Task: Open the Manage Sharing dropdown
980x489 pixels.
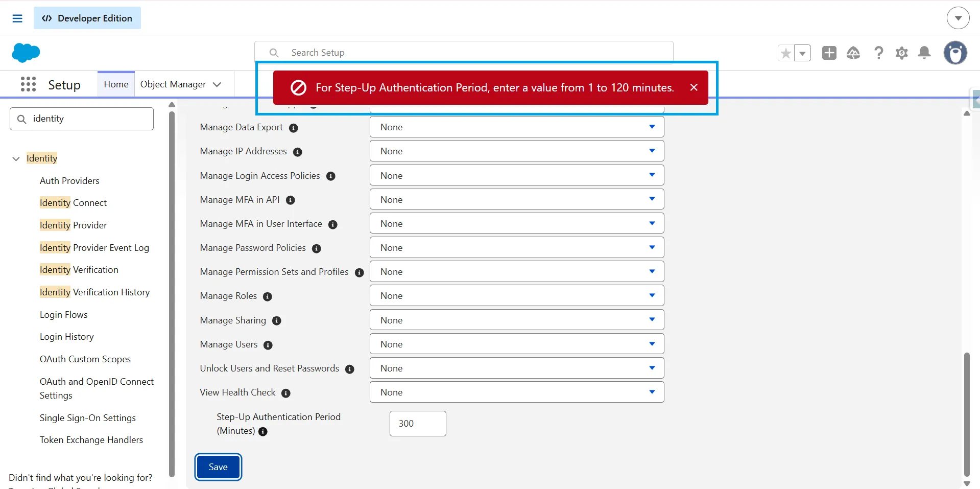Action: click(517, 320)
